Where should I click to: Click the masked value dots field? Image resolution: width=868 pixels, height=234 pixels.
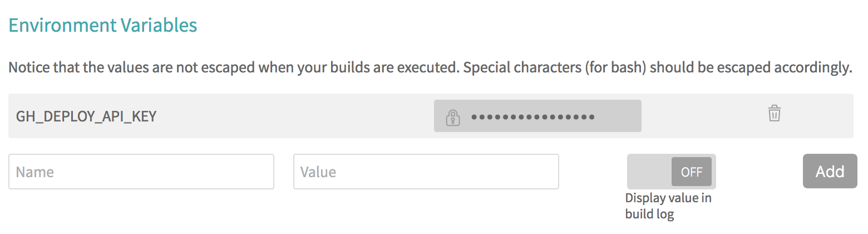(533, 117)
